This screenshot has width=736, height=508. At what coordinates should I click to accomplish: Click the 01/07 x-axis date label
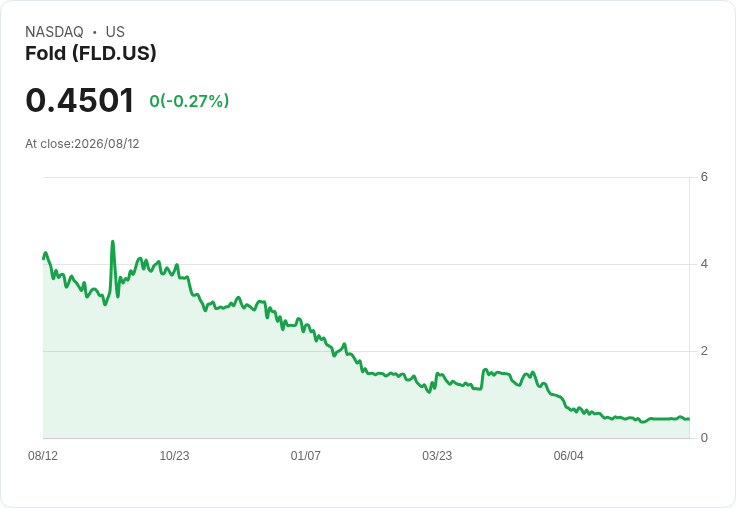point(306,455)
